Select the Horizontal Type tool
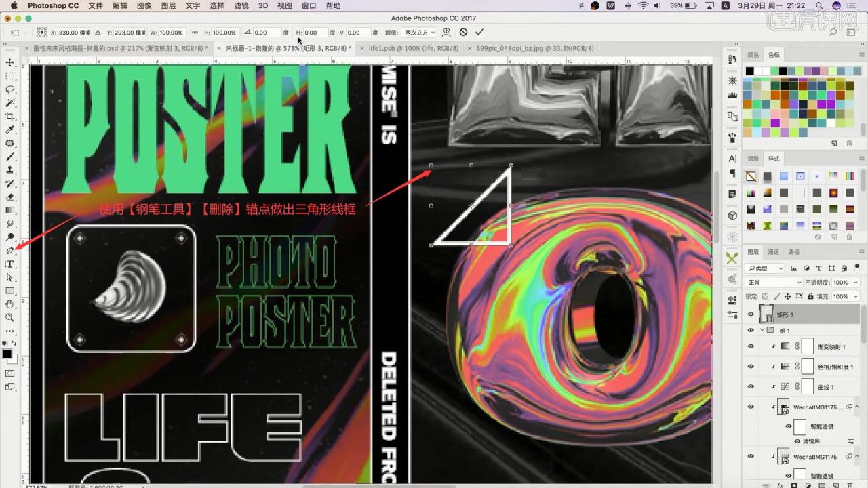 tap(9, 264)
